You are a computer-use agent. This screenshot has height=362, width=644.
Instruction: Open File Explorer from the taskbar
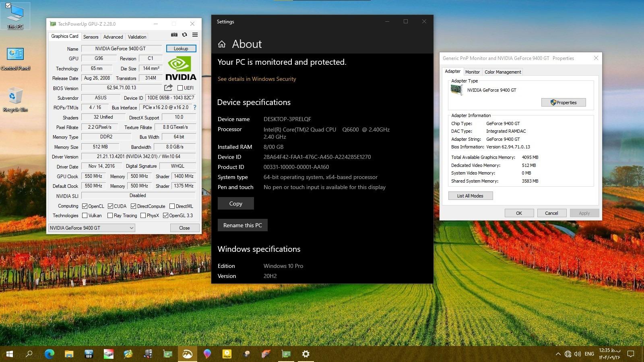pyautogui.click(x=69, y=354)
